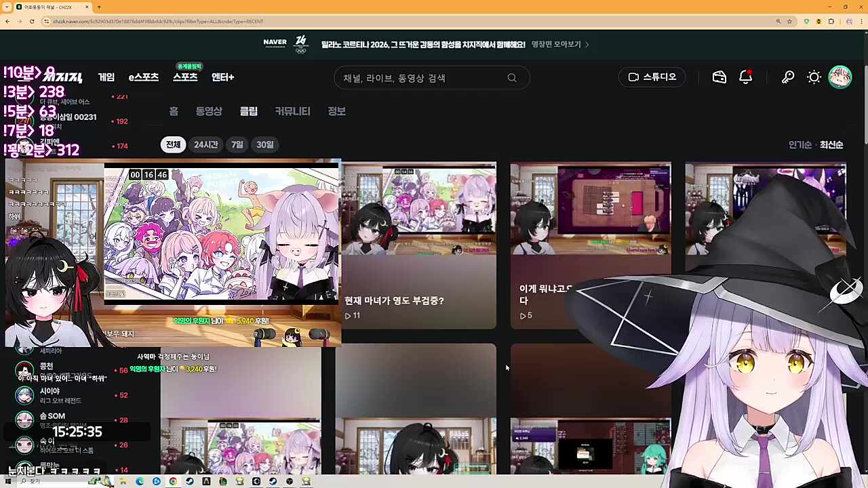868x488 pixels.
Task: Select the 7일 period option
Action: click(237, 144)
